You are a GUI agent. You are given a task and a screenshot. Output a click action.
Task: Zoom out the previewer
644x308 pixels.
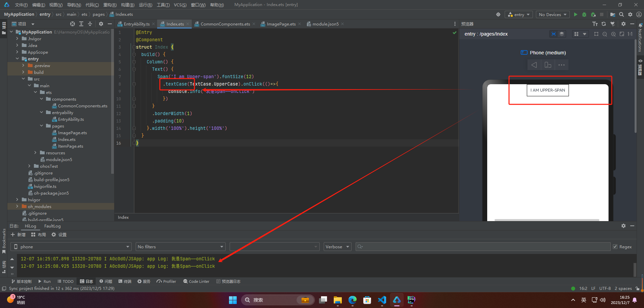(x=605, y=34)
